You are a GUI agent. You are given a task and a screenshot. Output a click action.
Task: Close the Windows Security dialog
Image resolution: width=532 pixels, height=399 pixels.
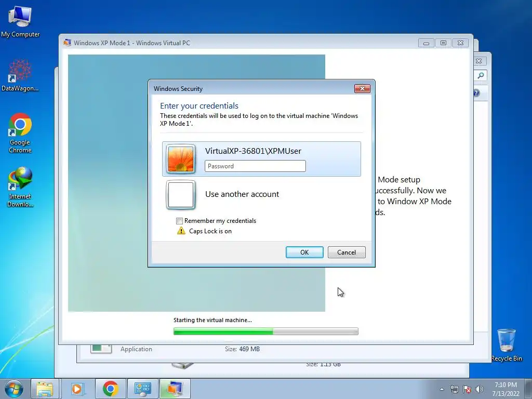point(362,88)
